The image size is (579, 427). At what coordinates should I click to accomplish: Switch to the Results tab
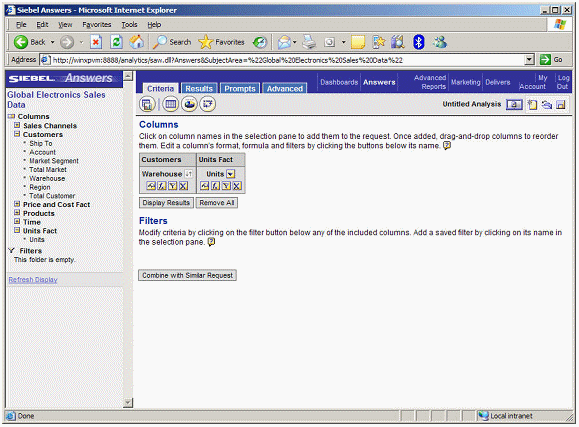(199, 89)
